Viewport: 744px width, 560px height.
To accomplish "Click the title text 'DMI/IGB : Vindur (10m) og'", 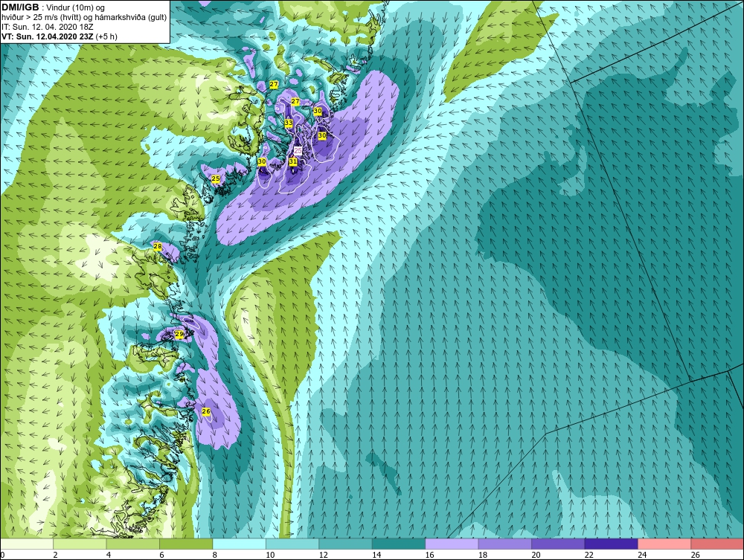I will point(54,7).
